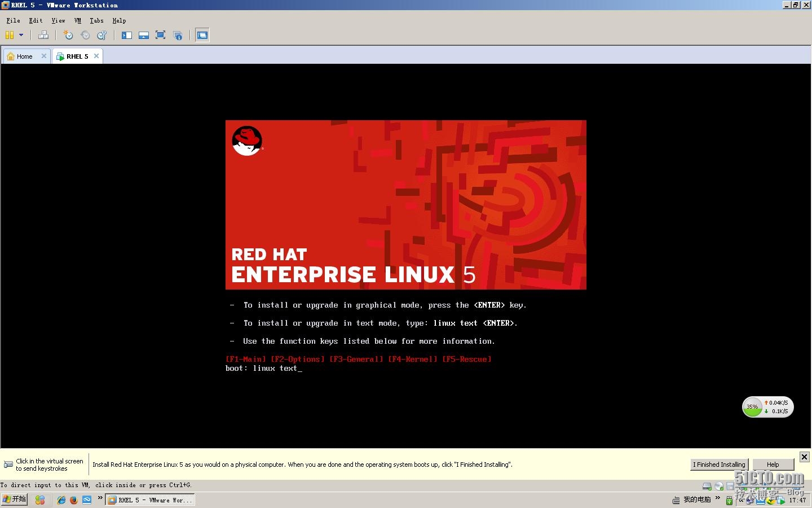Select RHEL 5 VMware taskbar button
Screen dimensions: 812x508
(150, 500)
